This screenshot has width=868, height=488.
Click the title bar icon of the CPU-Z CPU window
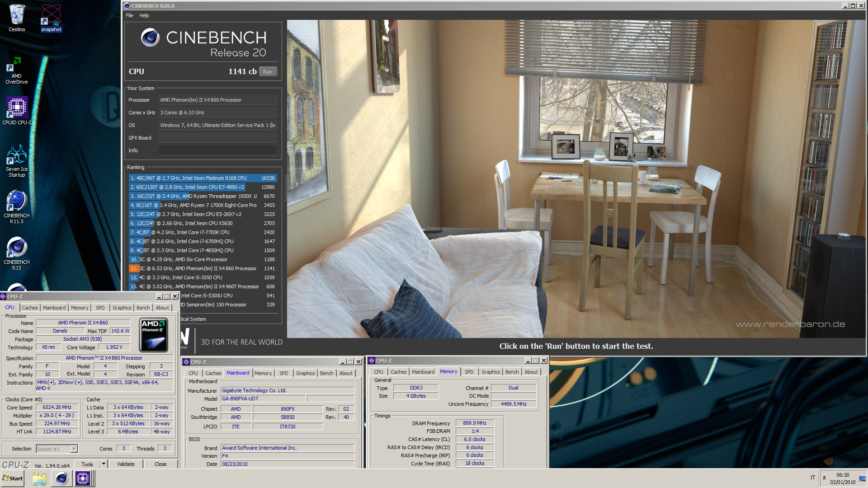3,296
